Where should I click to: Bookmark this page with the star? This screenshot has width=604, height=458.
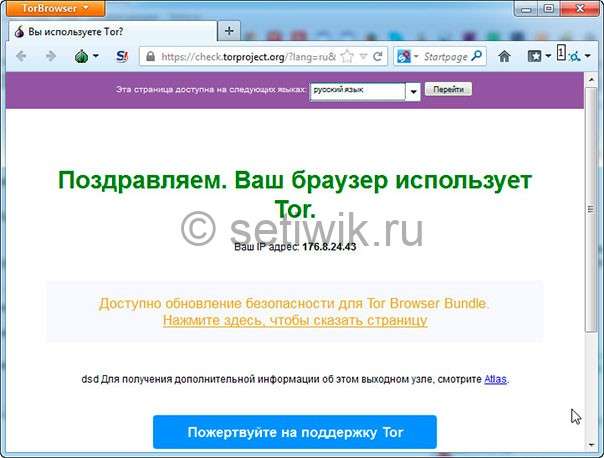click(347, 57)
